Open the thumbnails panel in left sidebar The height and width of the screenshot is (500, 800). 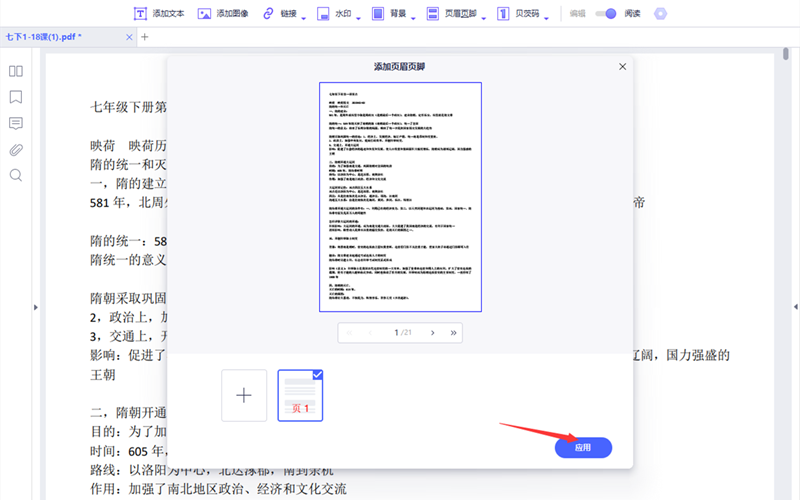(16, 71)
